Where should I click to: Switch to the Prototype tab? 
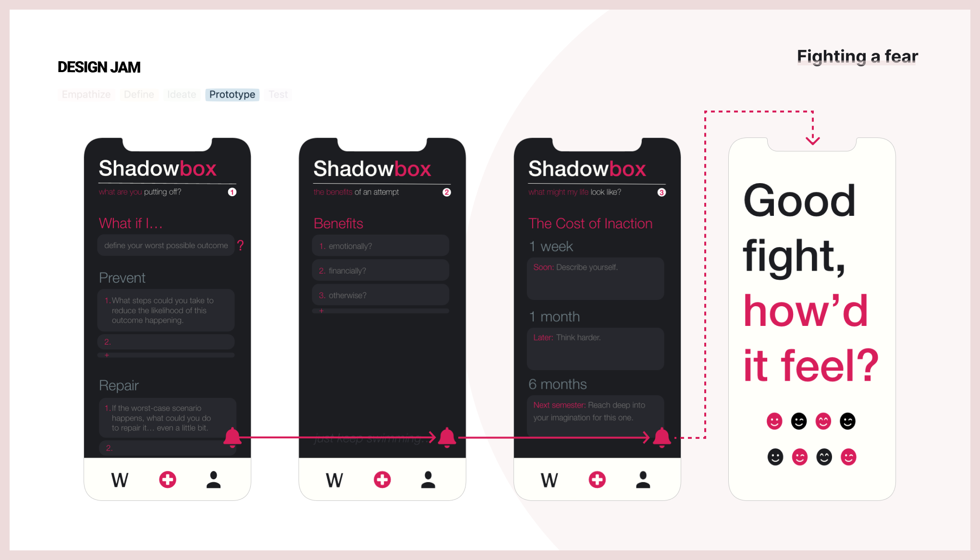[232, 94]
